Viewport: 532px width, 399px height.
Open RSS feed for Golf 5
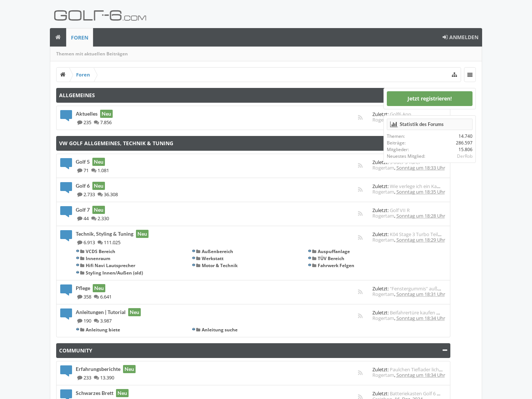360,166
